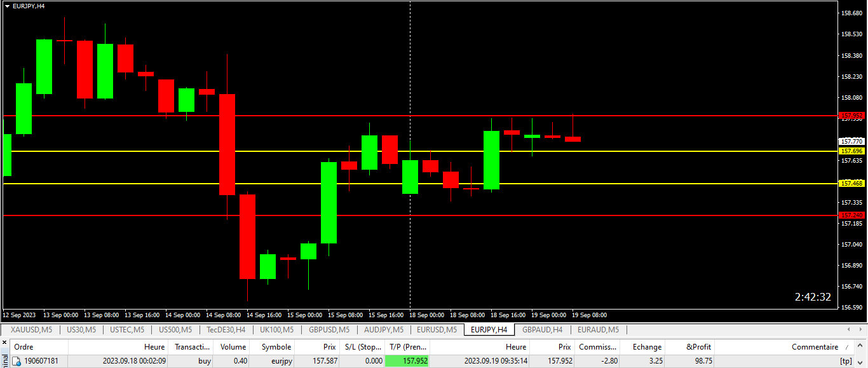Screen dimensions: 868x368
Task: Click open time 2023.09.18 00:02:09
Action: (x=134, y=361)
